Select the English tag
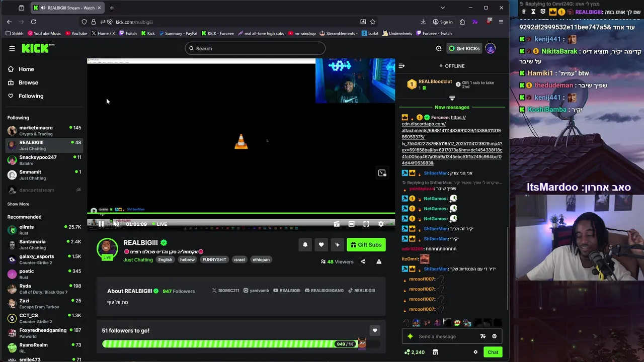Screen dimensions: 644x362 coord(165,259)
